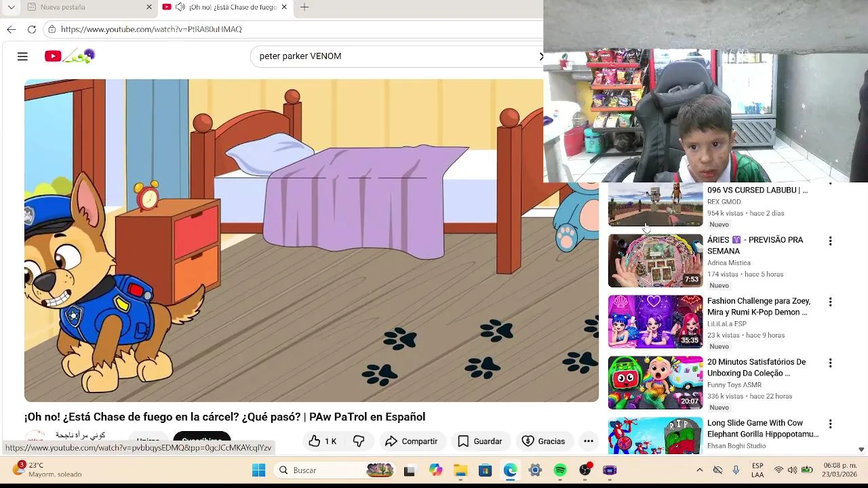Switch to the '¡Oh no! ¿Está Chase' tab
The height and width of the screenshot is (488, 868).
pyautogui.click(x=225, y=7)
